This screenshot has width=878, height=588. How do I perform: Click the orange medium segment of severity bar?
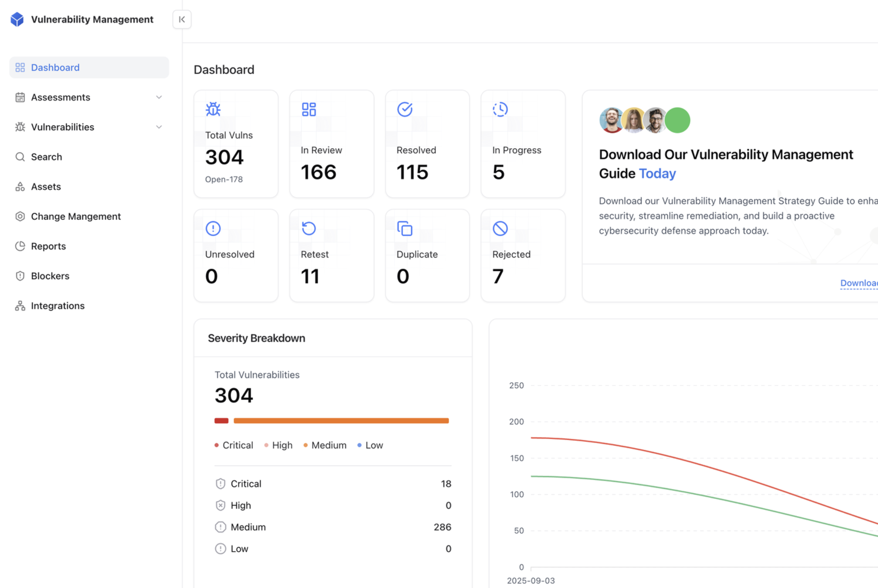pyautogui.click(x=341, y=421)
